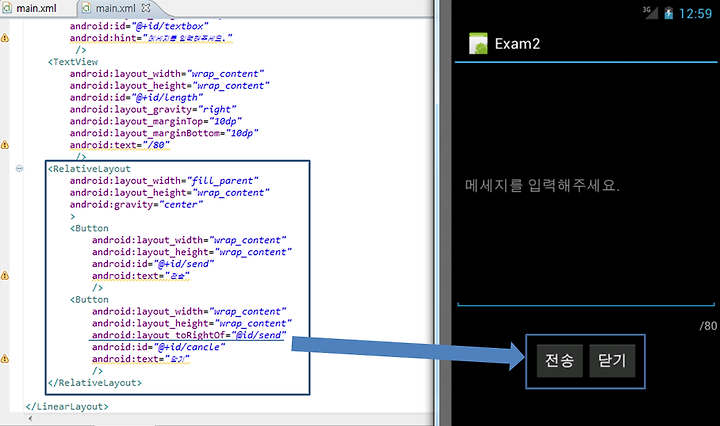Click the 3G signal icon in status bar
Image resolution: width=720 pixels, height=426 pixels.
coord(649,12)
